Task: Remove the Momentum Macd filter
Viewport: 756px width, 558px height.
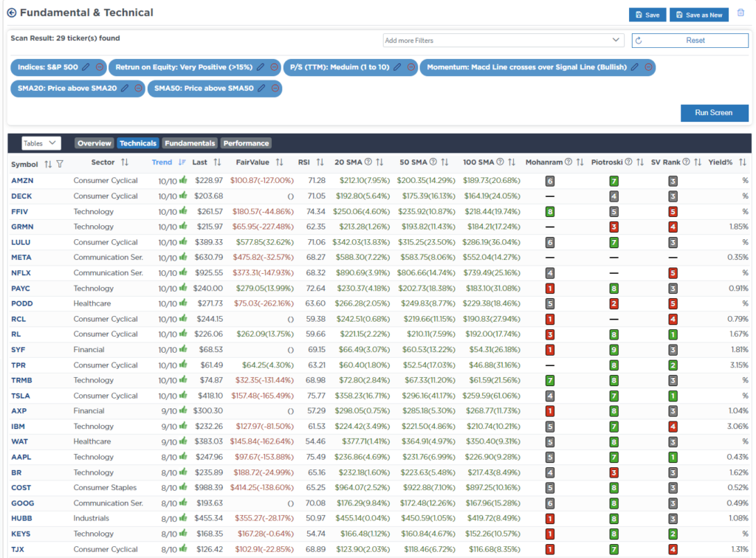Action: pos(649,67)
